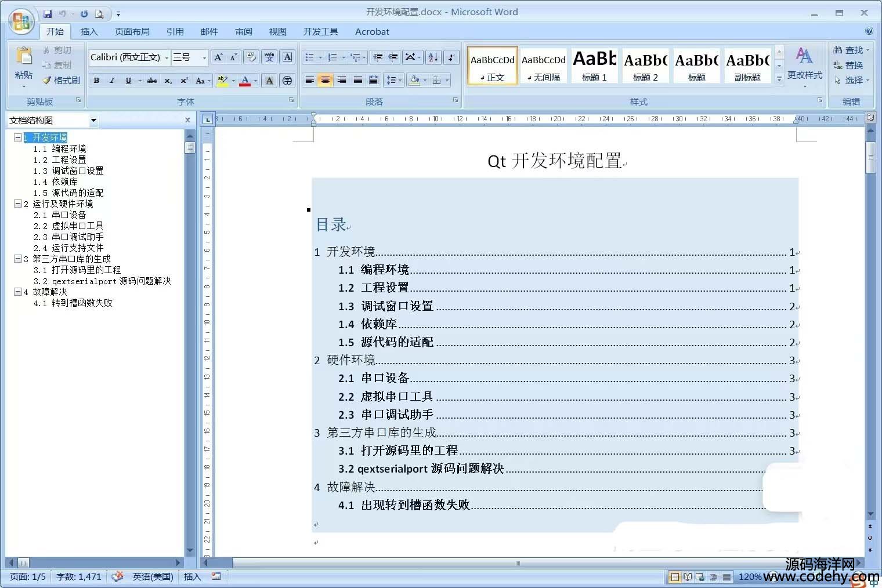Align text right
Viewport: 882px width, 588px height.
pos(342,80)
